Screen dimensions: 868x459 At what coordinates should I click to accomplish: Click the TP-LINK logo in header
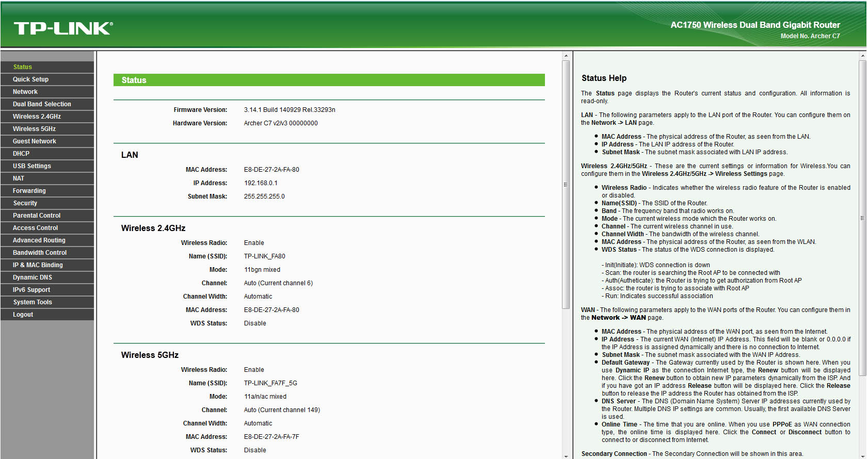pos(63,28)
